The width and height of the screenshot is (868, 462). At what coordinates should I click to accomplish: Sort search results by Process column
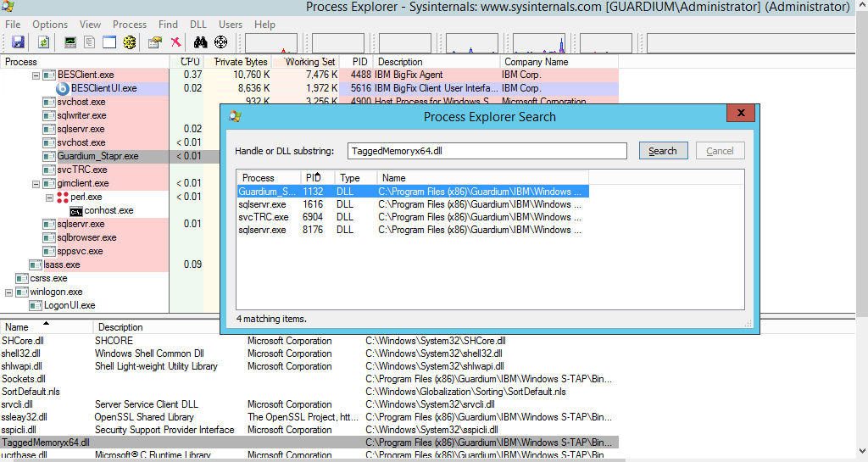[269, 178]
